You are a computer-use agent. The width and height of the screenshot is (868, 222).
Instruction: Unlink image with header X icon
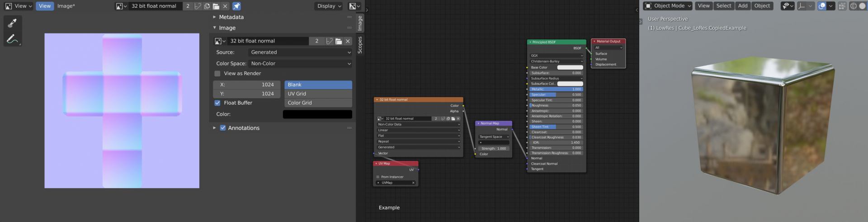tap(225, 6)
